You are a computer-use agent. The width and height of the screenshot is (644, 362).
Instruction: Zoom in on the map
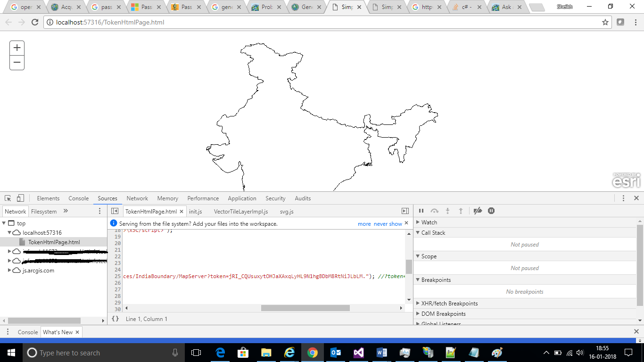pyautogui.click(x=17, y=48)
